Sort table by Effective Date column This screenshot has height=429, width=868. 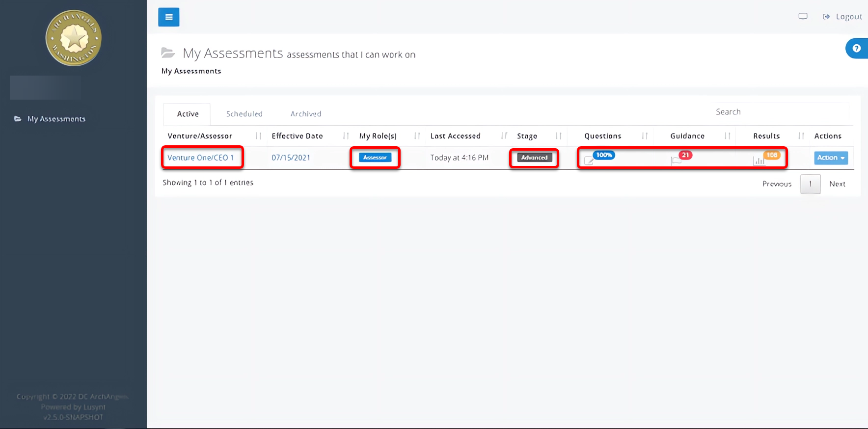(297, 136)
